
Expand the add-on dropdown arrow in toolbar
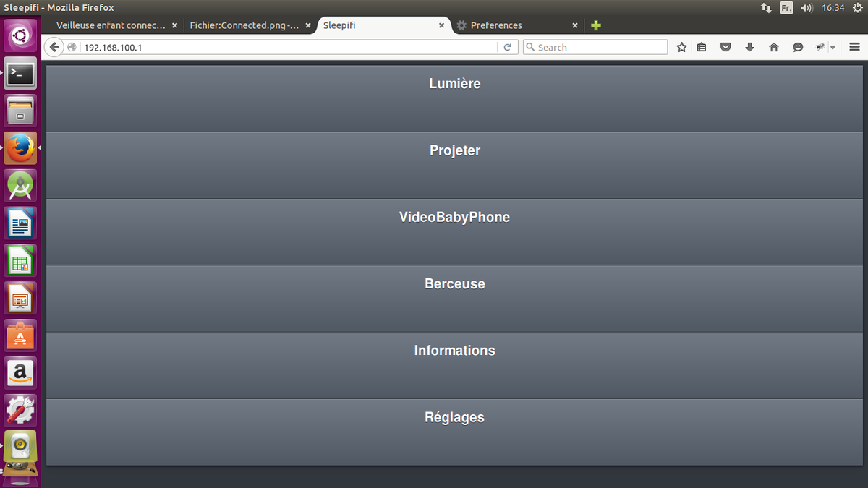coord(833,48)
